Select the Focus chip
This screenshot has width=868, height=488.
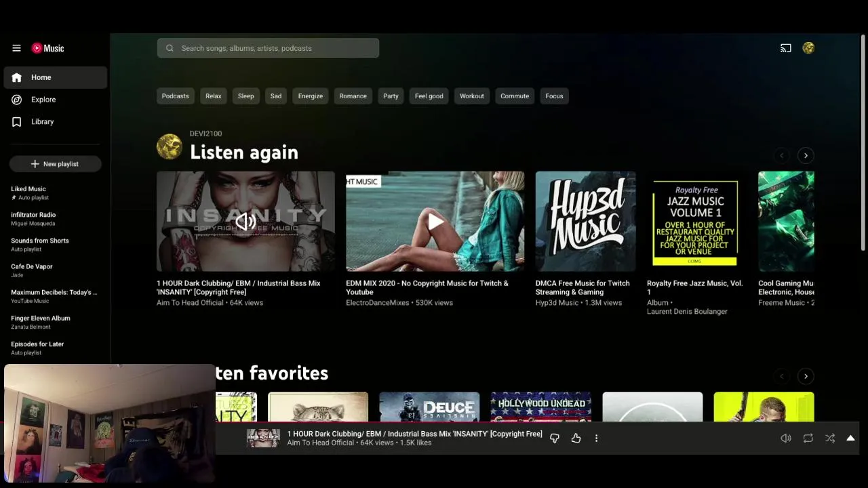555,96
